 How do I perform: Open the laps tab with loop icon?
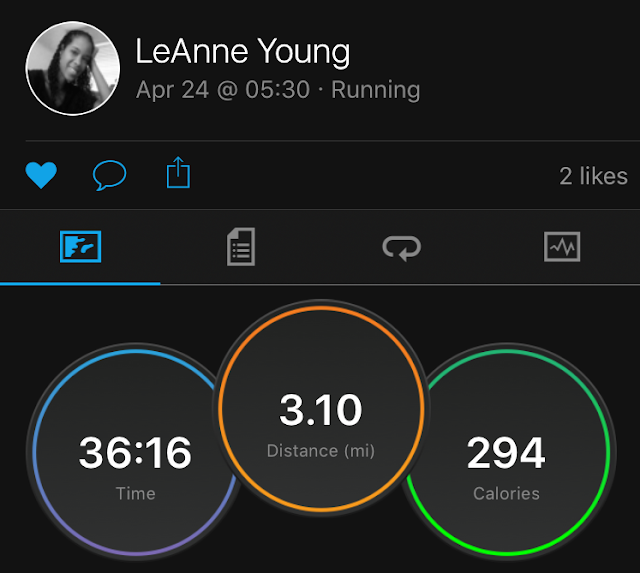tap(402, 246)
